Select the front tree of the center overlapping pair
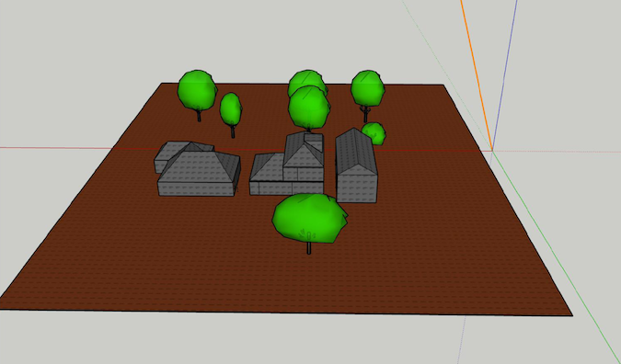Viewport: 621px width, 364px height. click(309, 108)
